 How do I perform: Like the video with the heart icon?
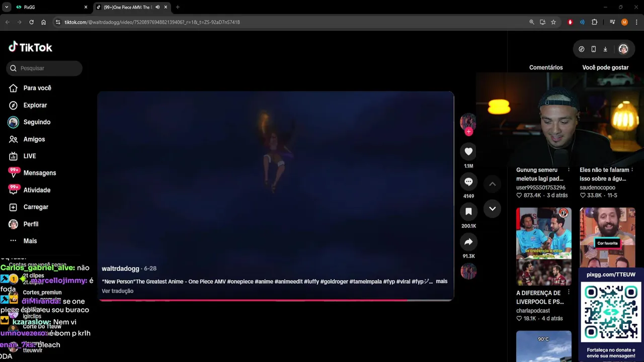(468, 151)
